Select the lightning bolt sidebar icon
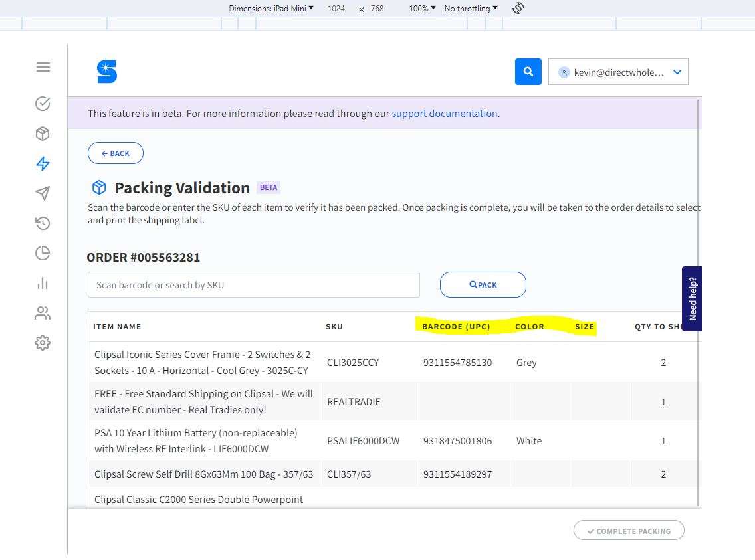The height and width of the screenshot is (560, 755). click(x=43, y=163)
